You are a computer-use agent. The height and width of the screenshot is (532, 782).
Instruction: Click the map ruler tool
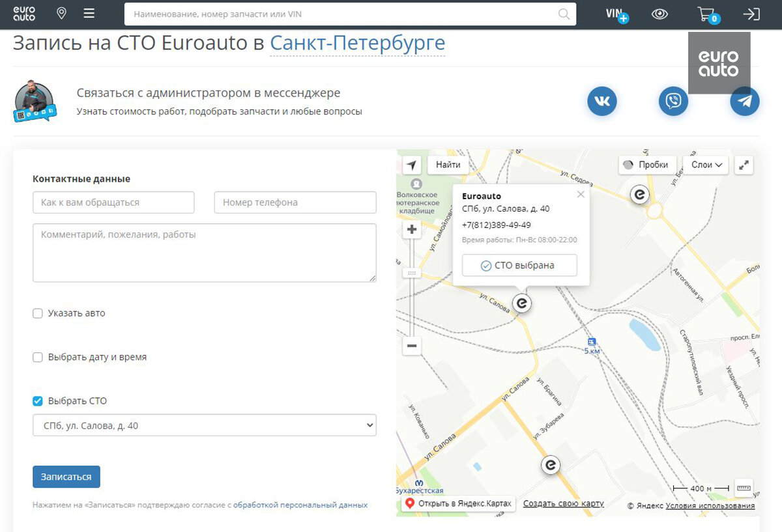[744, 488]
